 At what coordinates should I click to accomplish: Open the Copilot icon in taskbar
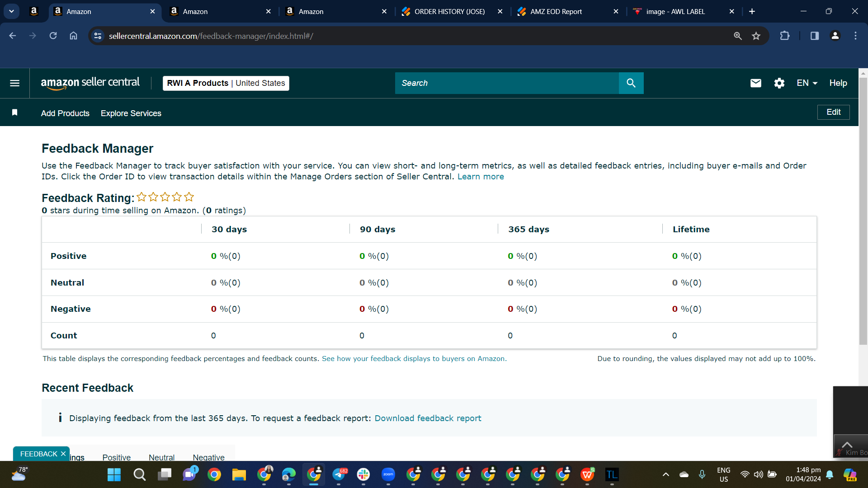point(850,474)
